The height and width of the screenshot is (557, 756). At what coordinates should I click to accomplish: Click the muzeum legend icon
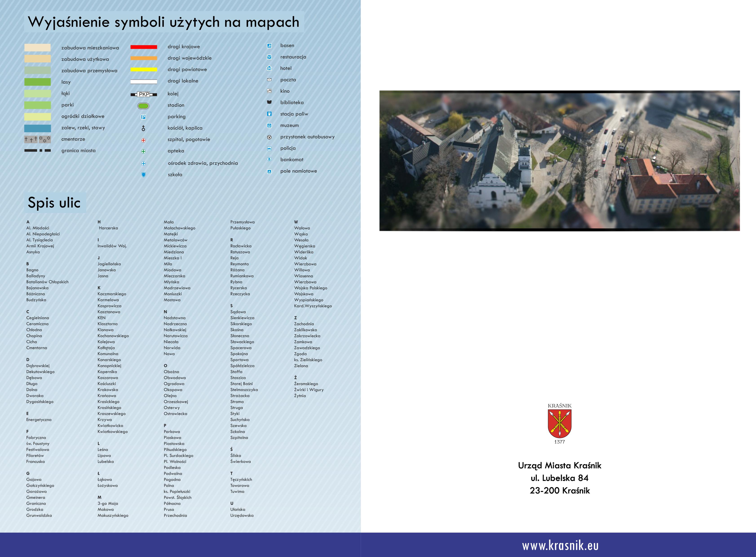click(269, 125)
